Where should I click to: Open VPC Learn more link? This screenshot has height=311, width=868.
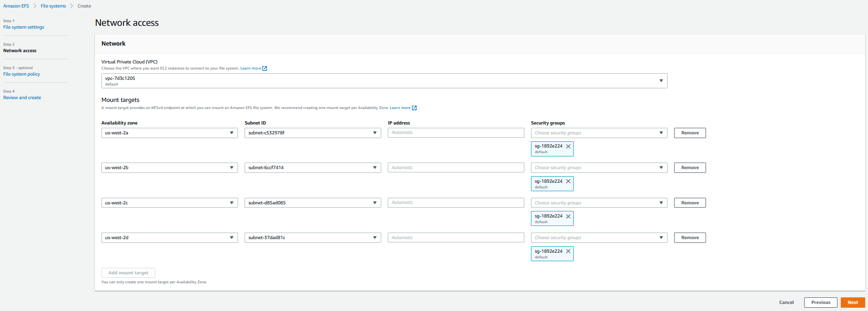251,69
